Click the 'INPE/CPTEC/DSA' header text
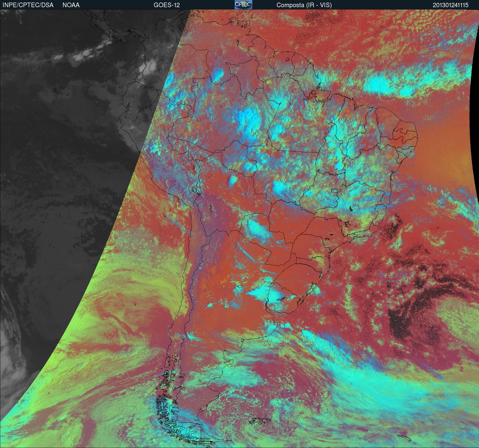 [x=28, y=5]
